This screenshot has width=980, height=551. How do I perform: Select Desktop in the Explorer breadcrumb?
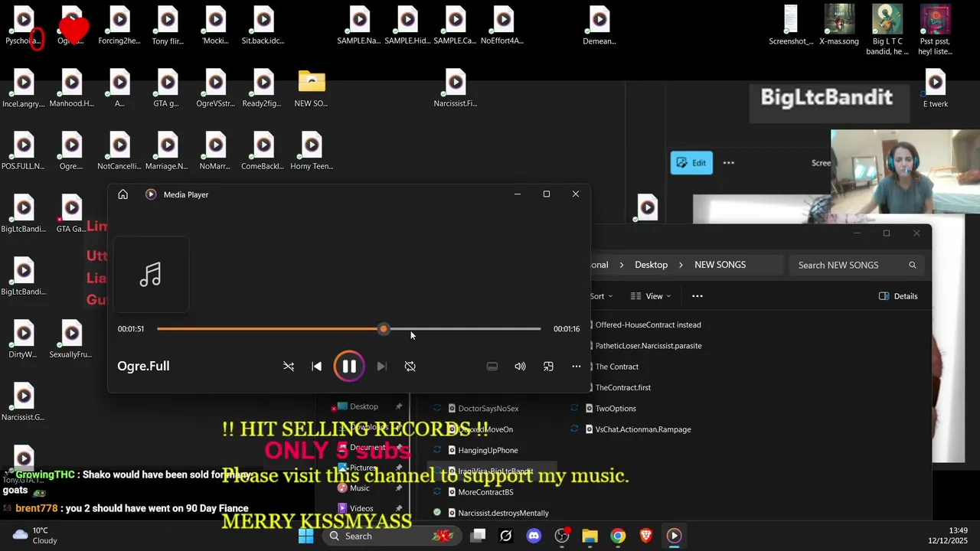click(x=651, y=265)
